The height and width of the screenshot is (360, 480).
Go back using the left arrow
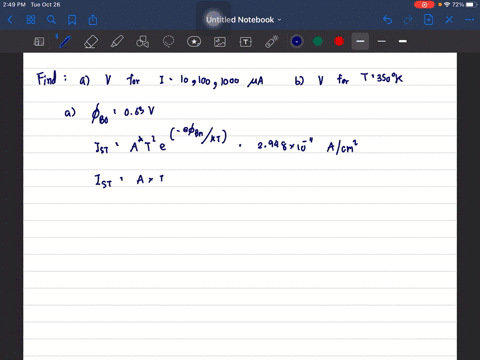tap(10, 20)
